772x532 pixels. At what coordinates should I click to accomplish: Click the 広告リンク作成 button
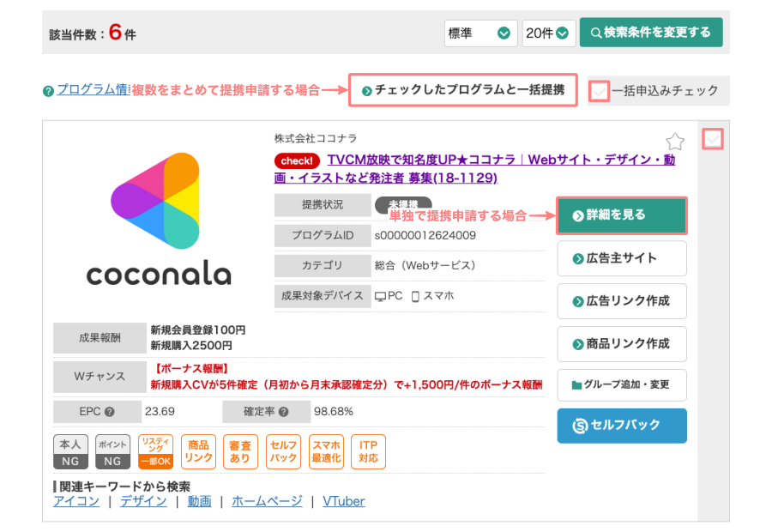pos(622,301)
